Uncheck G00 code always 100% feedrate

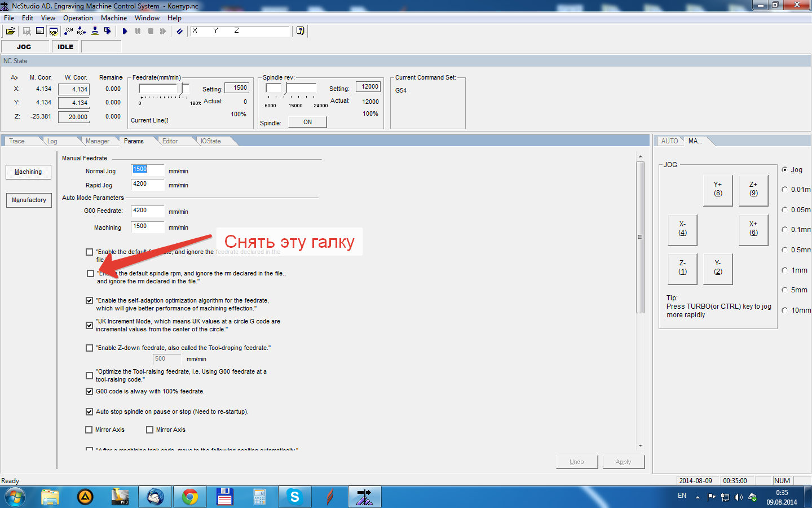89,392
